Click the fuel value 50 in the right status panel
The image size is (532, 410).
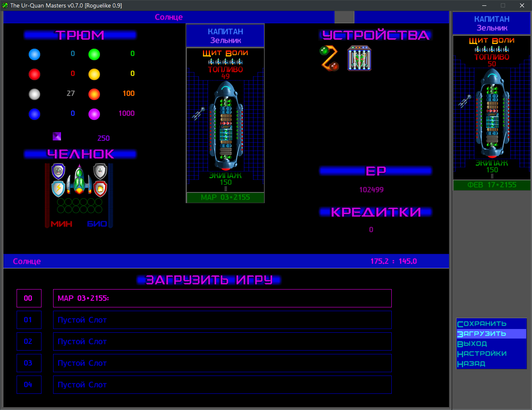click(x=492, y=64)
